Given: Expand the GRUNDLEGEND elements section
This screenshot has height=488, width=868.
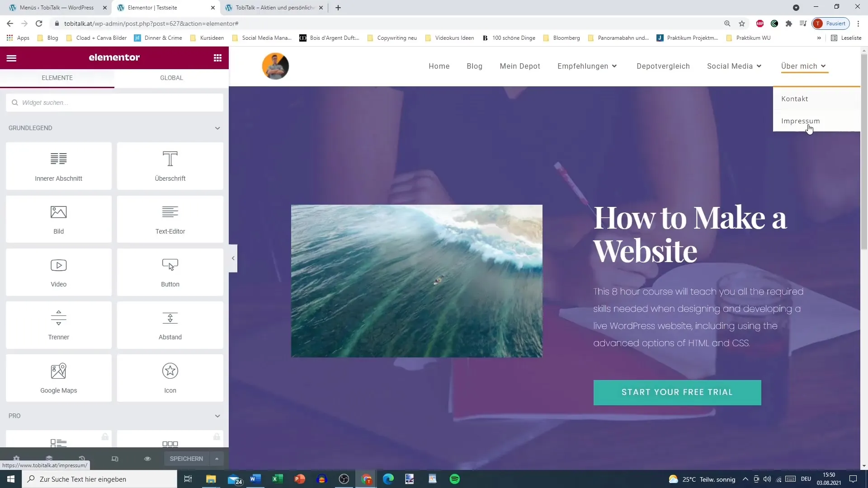Looking at the screenshot, I should click(x=218, y=127).
